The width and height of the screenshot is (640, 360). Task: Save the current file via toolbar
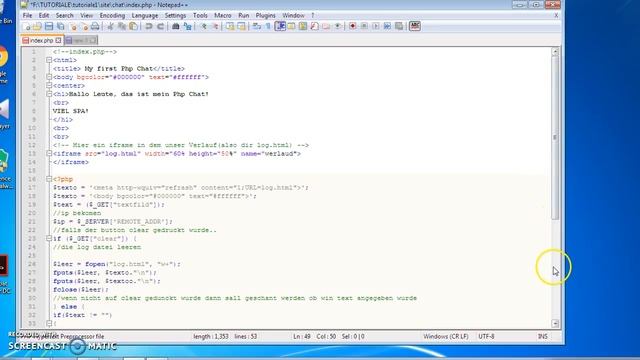coord(49,27)
